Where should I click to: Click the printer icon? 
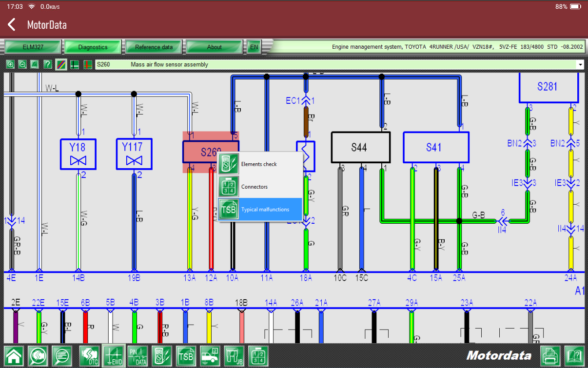[x=550, y=356]
